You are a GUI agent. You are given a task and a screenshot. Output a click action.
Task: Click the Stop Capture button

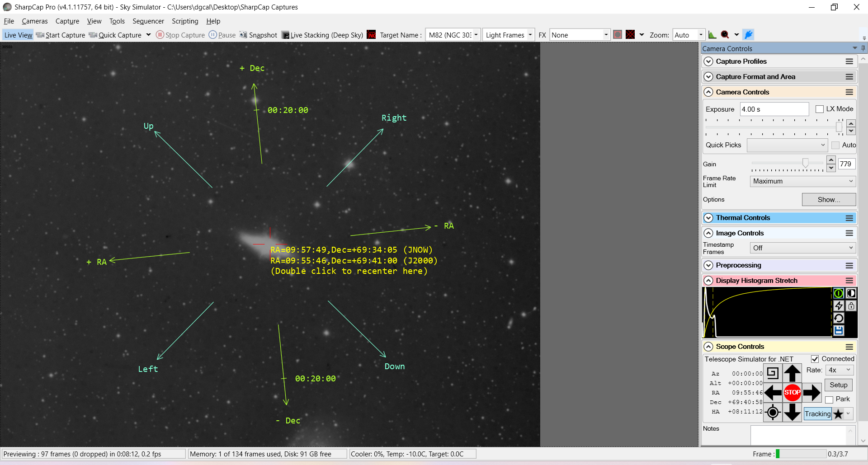180,35
